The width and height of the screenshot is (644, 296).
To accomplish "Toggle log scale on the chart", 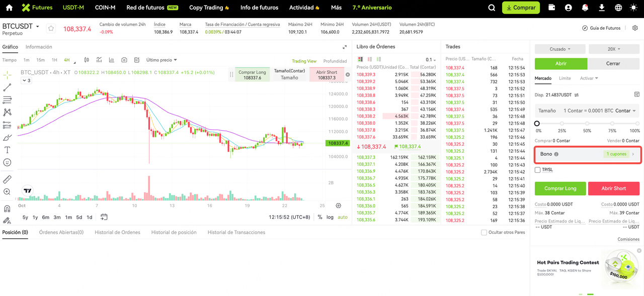I will [330, 217].
